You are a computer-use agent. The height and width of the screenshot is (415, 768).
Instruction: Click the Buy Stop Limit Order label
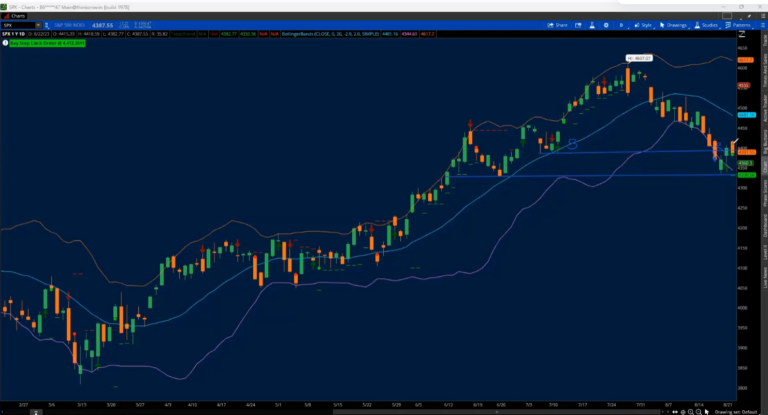50,44
